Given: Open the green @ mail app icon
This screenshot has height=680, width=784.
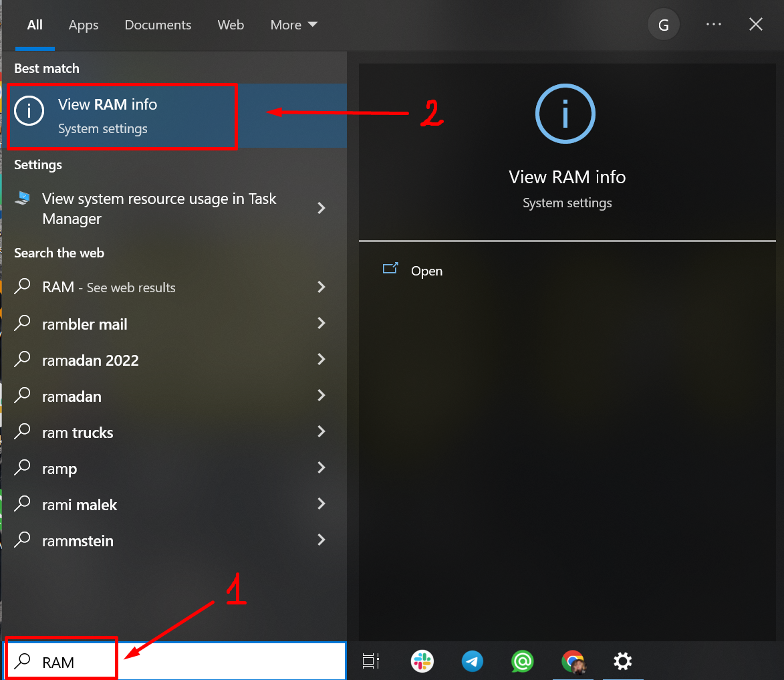Looking at the screenshot, I should (x=522, y=662).
